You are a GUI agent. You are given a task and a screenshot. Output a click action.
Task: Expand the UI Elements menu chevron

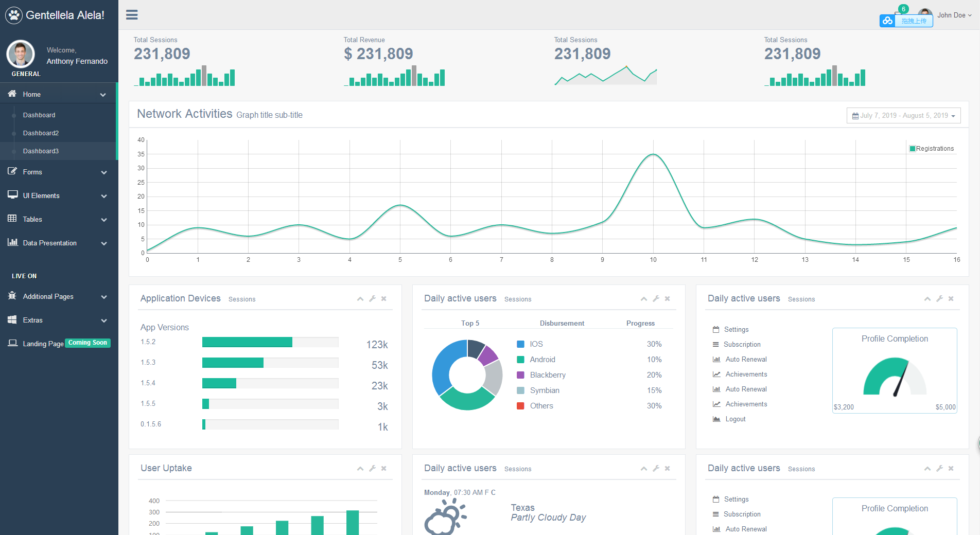104,196
